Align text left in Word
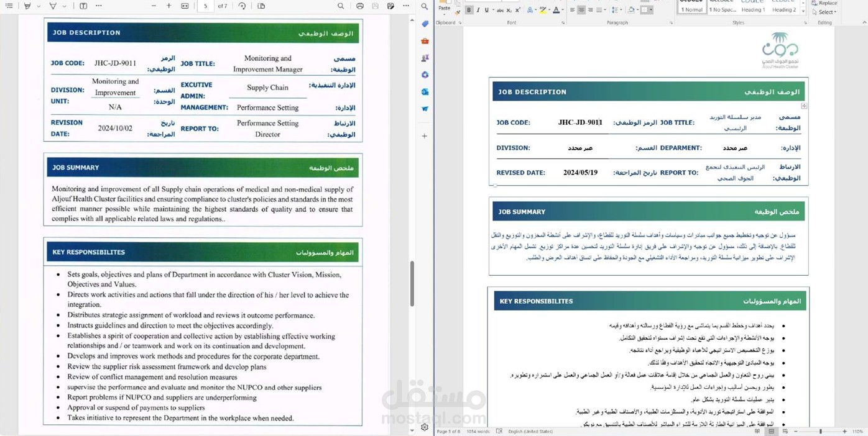Viewport: 868px width, 436px height. (572, 10)
